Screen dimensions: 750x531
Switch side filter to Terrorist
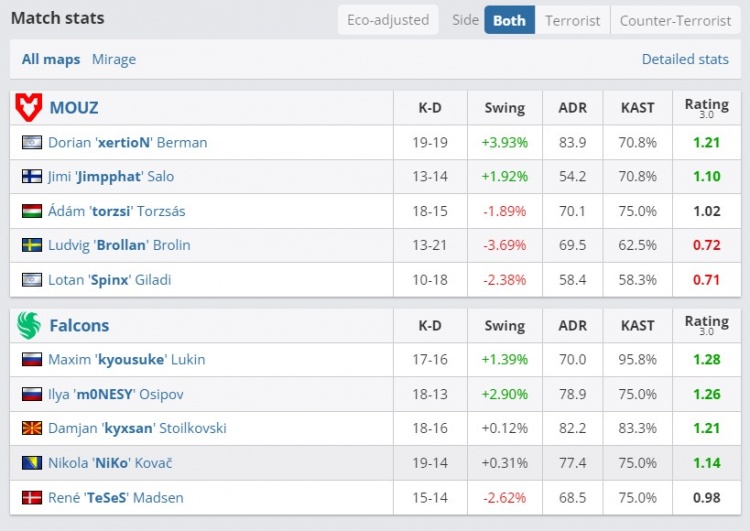click(573, 20)
